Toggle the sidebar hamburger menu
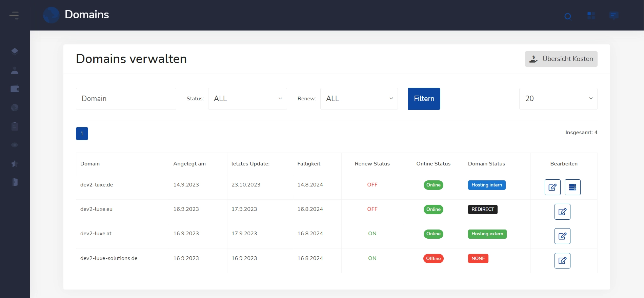The image size is (644, 298). pyautogui.click(x=14, y=15)
